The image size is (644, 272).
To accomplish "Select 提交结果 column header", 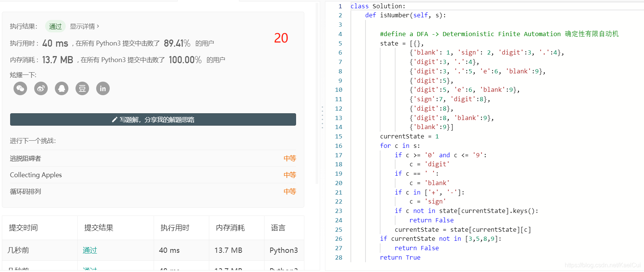I will [x=99, y=228].
